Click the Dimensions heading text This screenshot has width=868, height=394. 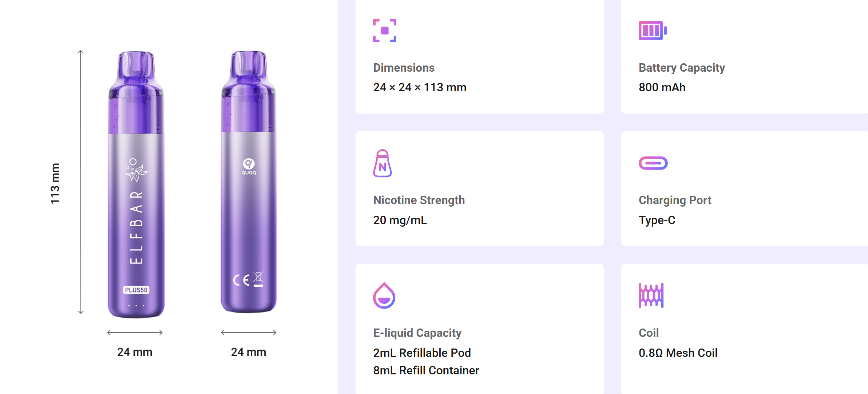(x=404, y=68)
